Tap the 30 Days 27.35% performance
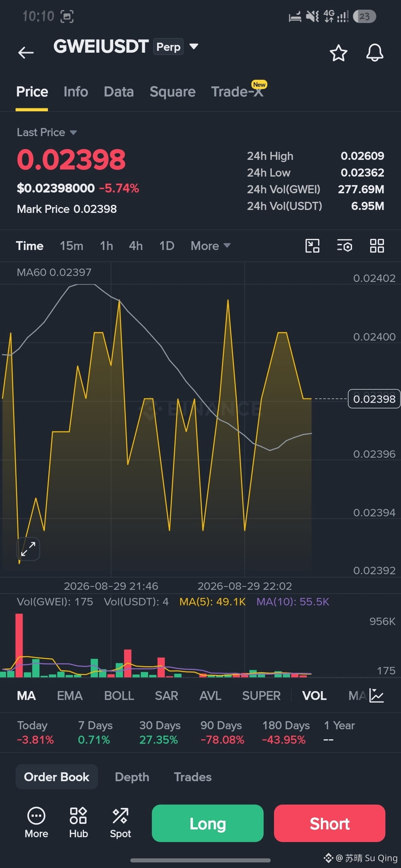Screen dimensions: 401x868 160,732
